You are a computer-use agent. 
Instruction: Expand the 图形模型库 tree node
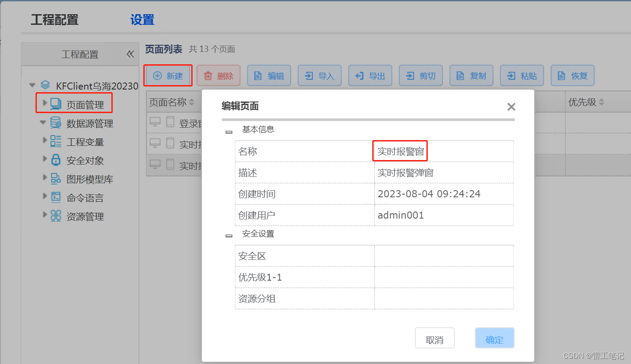[x=44, y=177]
